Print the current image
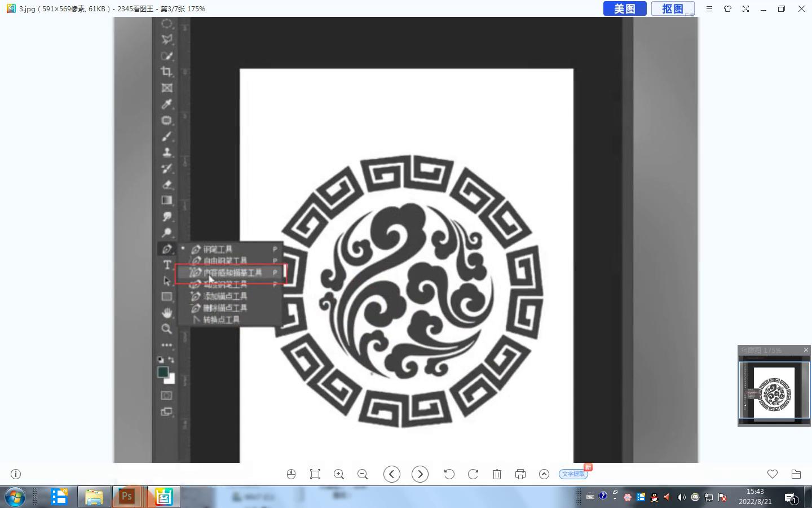 point(520,474)
